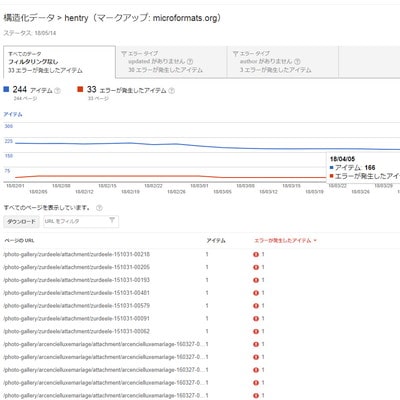Click filter funnel icon in URL filter box
The image size is (400, 400).
click(x=112, y=220)
